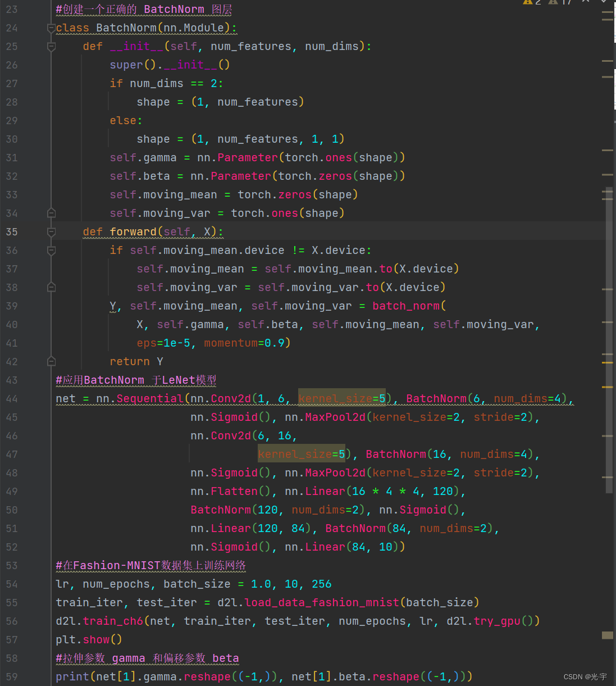Click 'super().__init__()' on line 26
616x686 pixels.
170,65
